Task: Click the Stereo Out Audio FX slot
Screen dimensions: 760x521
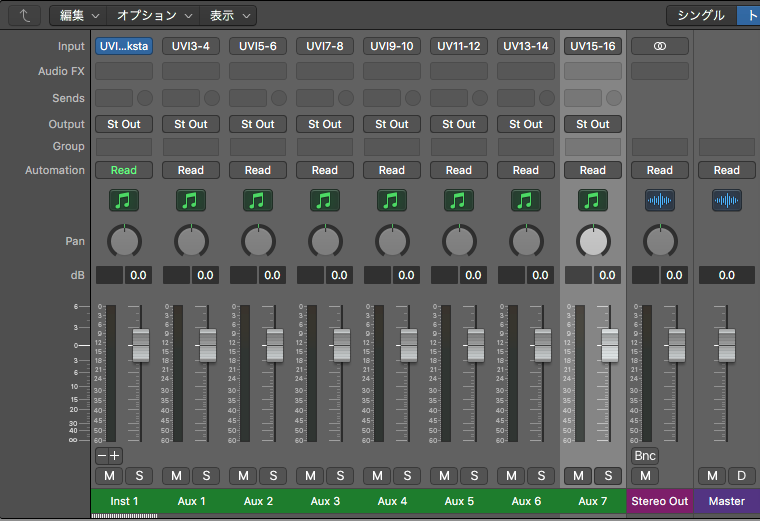Action: click(x=660, y=71)
